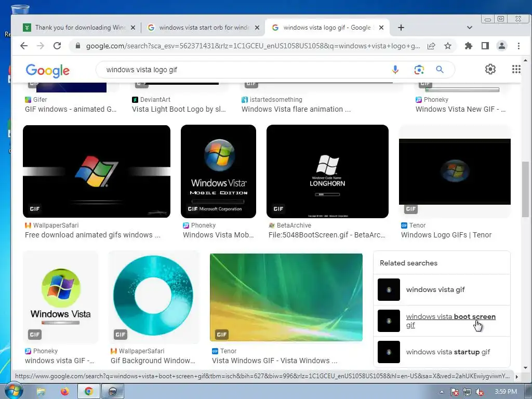Image resolution: width=532 pixels, height=399 pixels.
Task: Open the Tenor Windows Logo GIF thumbnail
Action: (455, 171)
